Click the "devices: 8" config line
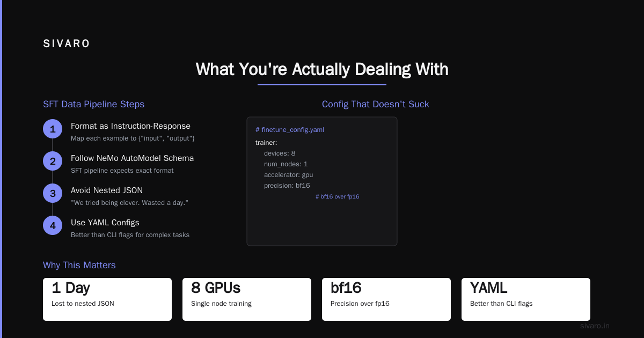The height and width of the screenshot is (338, 644). tap(280, 153)
